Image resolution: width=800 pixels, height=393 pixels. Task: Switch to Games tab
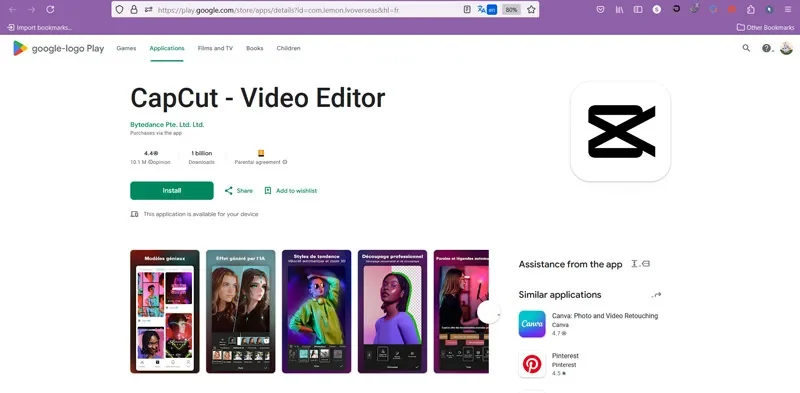[126, 48]
